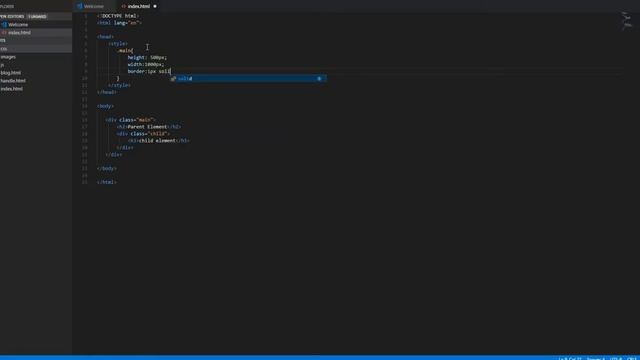Expand the js folder in the explorer
Screen dimensions: 640x360
(2, 64)
